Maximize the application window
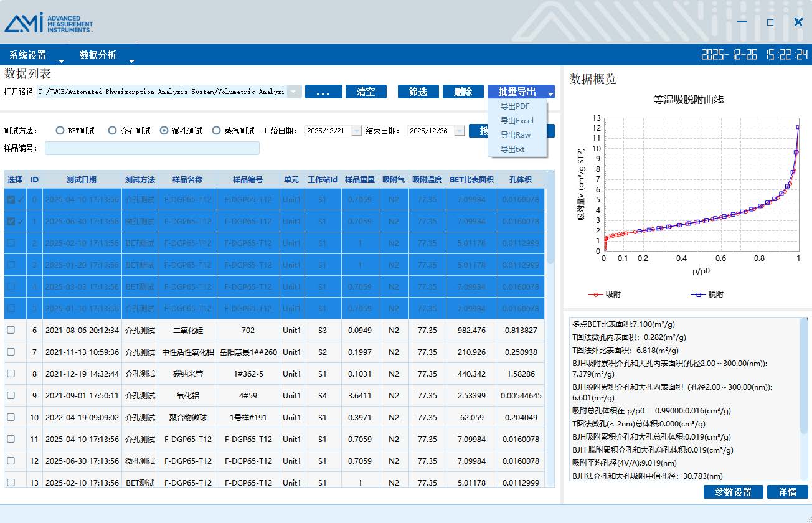The image size is (812, 523). click(x=770, y=22)
